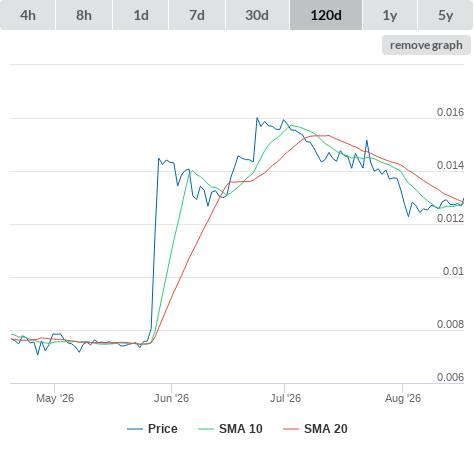The width and height of the screenshot is (474, 455).
Task: View the 5y time range
Action: tap(445, 15)
